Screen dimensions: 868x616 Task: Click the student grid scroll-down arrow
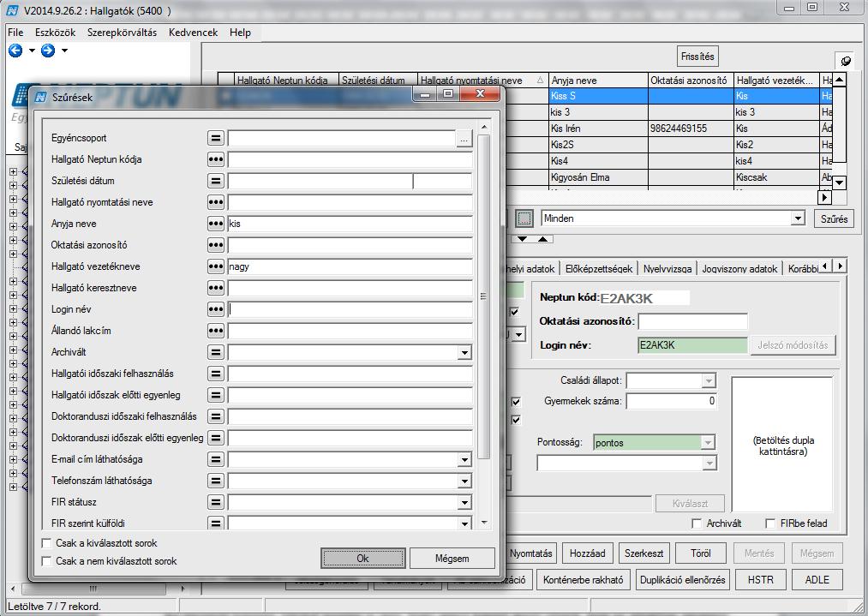(x=840, y=182)
